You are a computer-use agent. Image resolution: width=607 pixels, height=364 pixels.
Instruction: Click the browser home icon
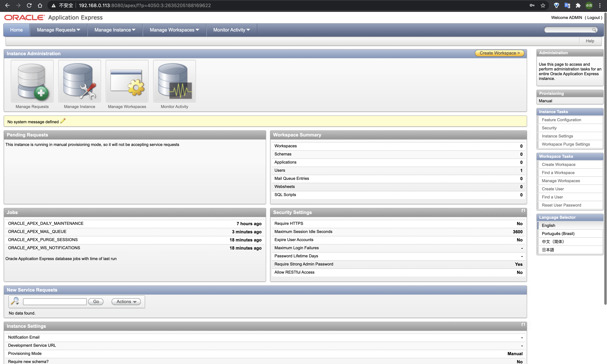click(40, 5)
